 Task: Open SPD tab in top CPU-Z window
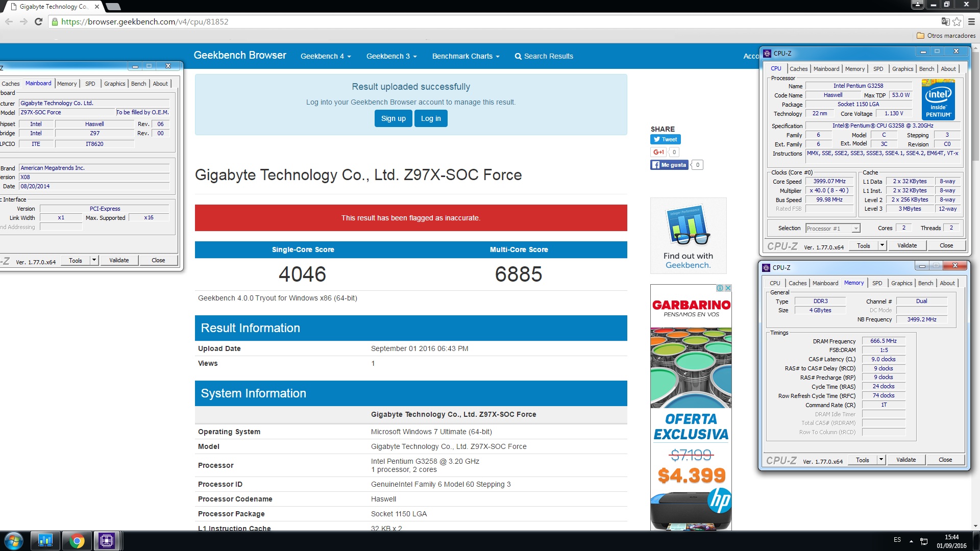[x=878, y=69]
